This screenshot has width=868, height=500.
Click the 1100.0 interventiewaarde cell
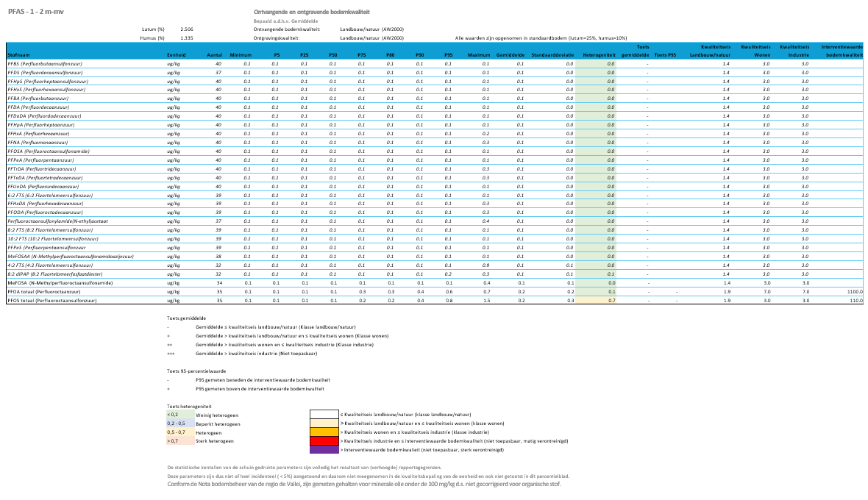[x=853, y=292]
